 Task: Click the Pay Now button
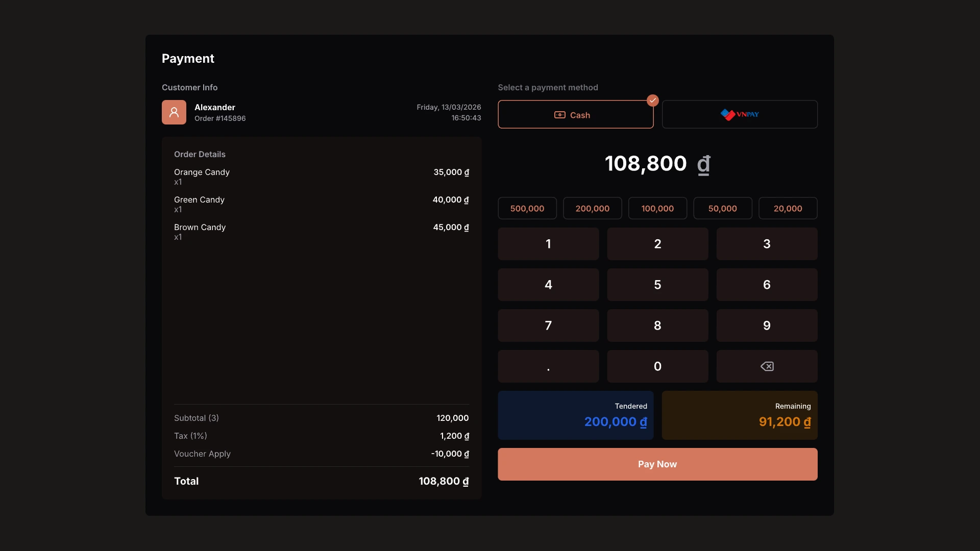pyautogui.click(x=657, y=464)
